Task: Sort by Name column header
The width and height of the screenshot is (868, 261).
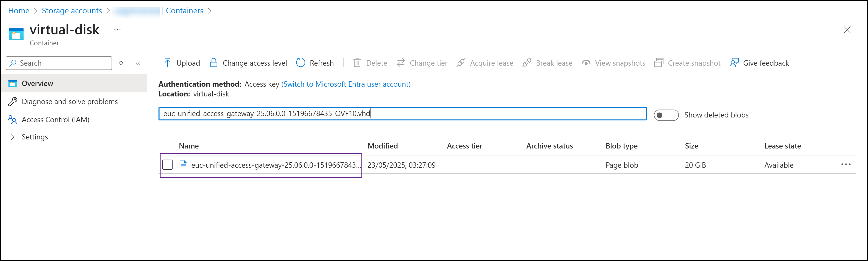Action: [189, 146]
